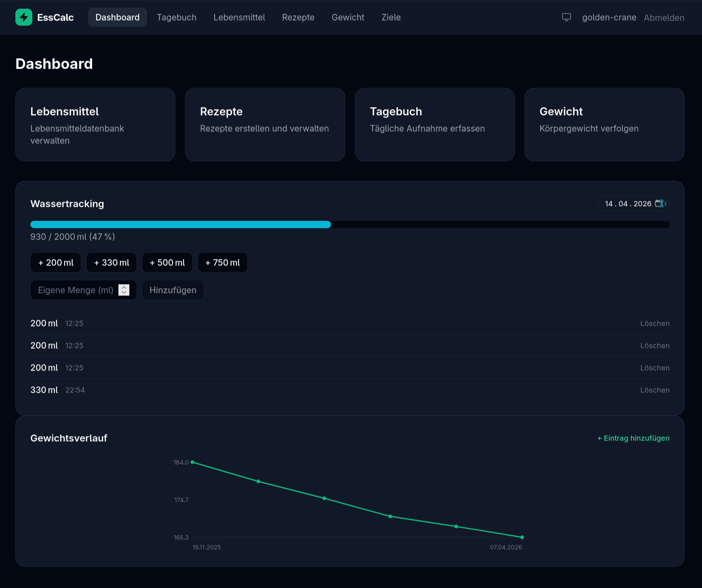Click the 07.04.2026 axis date label
Viewport: 702px width, 588px height.
(506, 547)
